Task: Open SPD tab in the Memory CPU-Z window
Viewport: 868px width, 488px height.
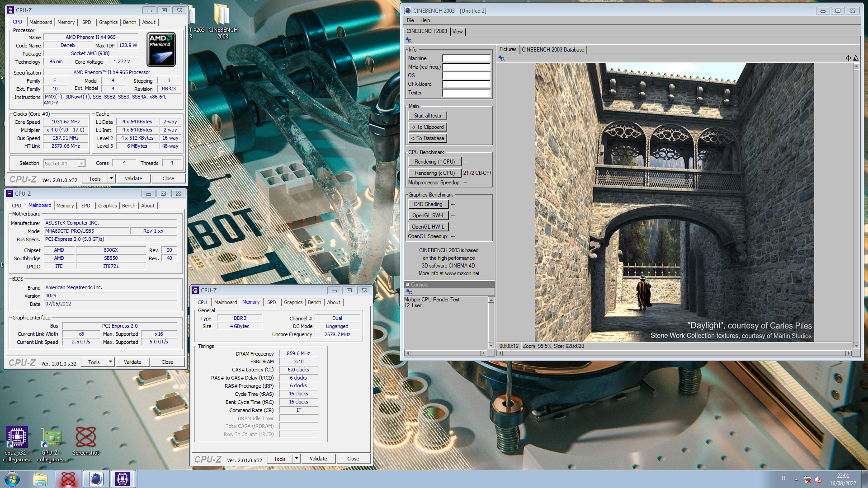Action: point(271,302)
